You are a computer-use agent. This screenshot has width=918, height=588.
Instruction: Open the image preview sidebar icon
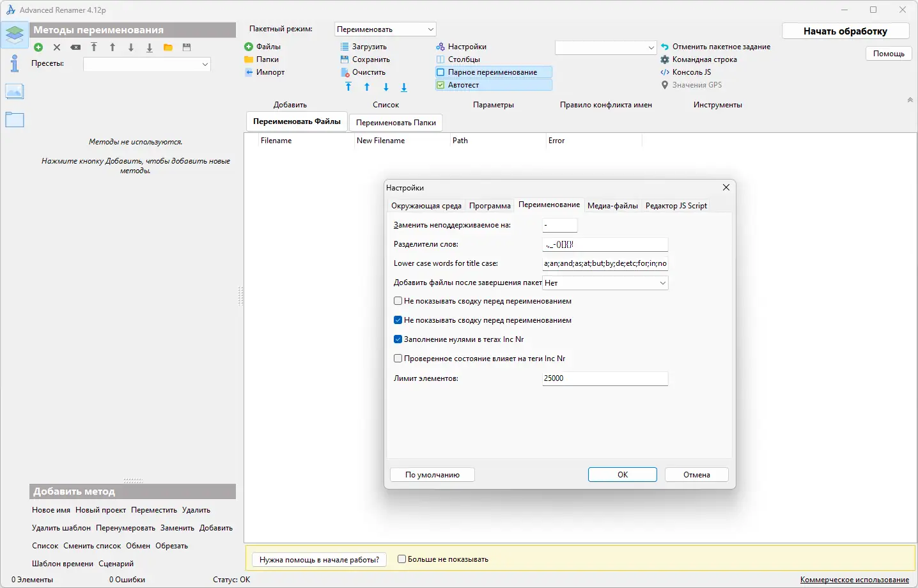coord(14,91)
